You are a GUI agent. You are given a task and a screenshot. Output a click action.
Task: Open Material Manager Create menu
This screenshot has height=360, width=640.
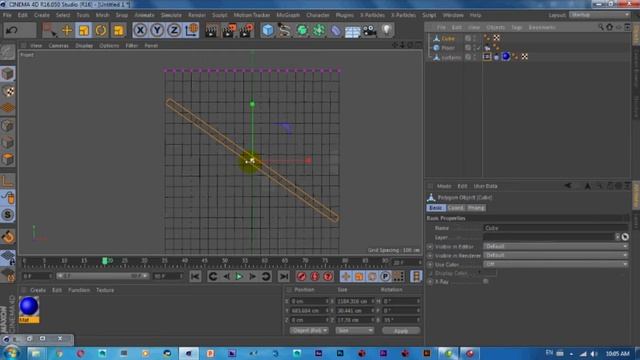coord(38,290)
